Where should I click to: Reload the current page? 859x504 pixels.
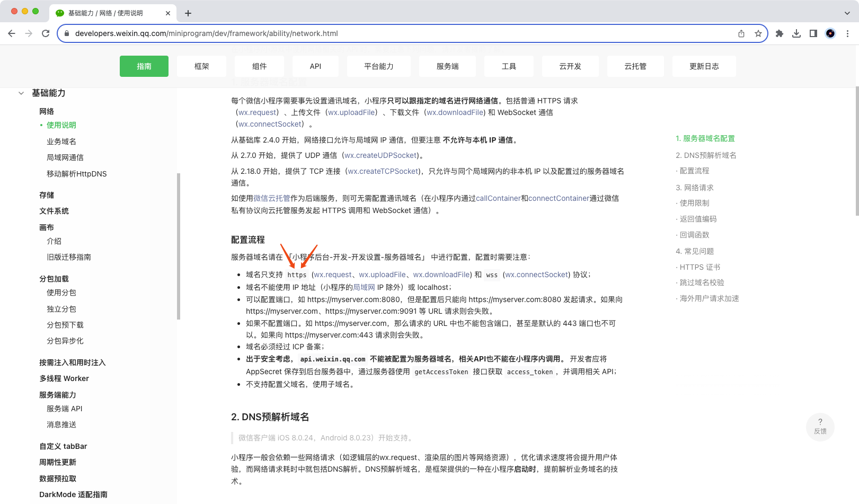click(46, 33)
